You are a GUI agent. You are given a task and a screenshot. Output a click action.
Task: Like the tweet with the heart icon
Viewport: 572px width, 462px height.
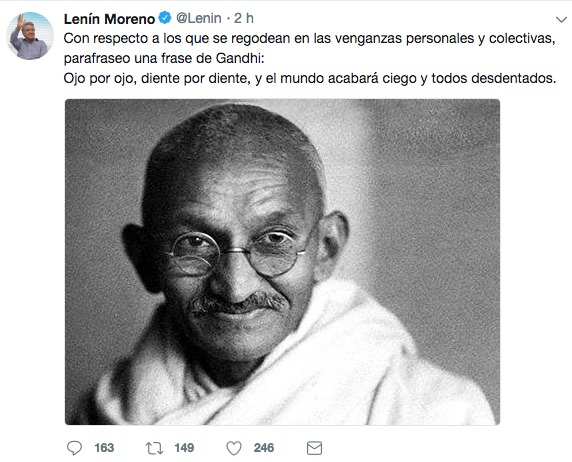(234, 448)
